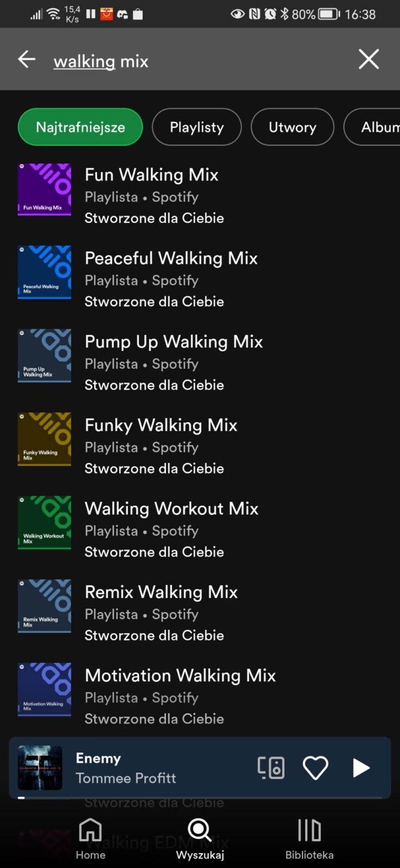The image size is (400, 868).
Task: Tap the Enemy album art thumbnail
Action: [40, 768]
